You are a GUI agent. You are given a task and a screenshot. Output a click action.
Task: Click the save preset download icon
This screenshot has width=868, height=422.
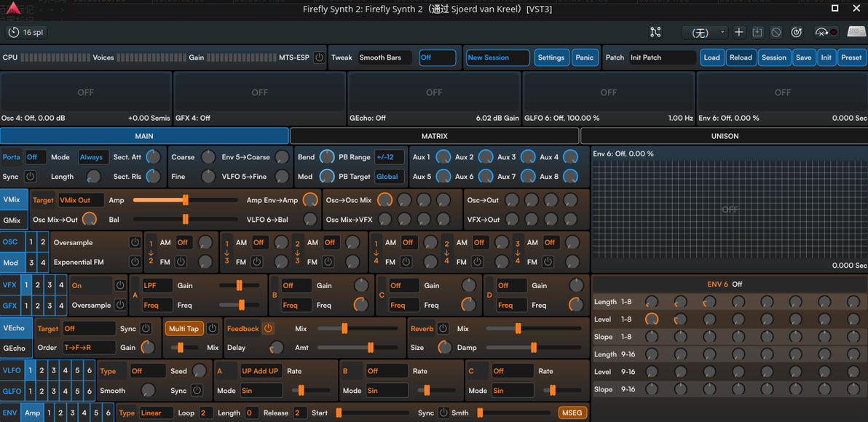757,32
